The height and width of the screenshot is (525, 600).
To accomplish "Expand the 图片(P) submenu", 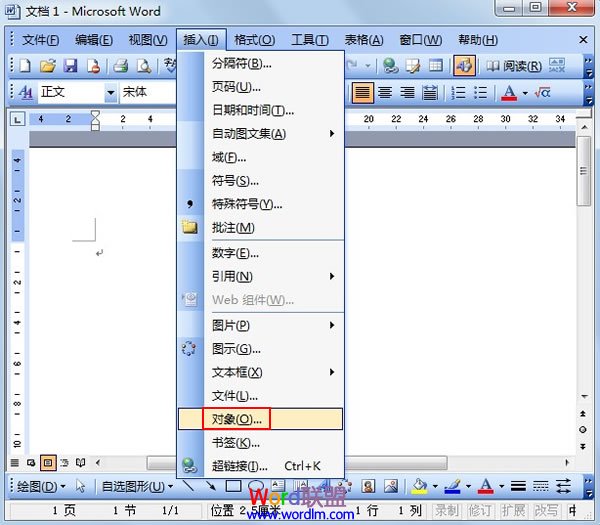I will click(260, 325).
